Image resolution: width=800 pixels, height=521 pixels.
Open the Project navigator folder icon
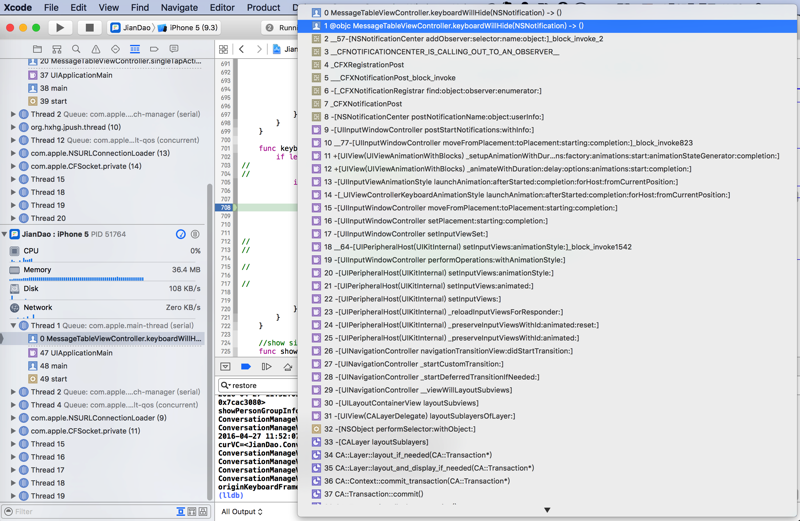37,49
